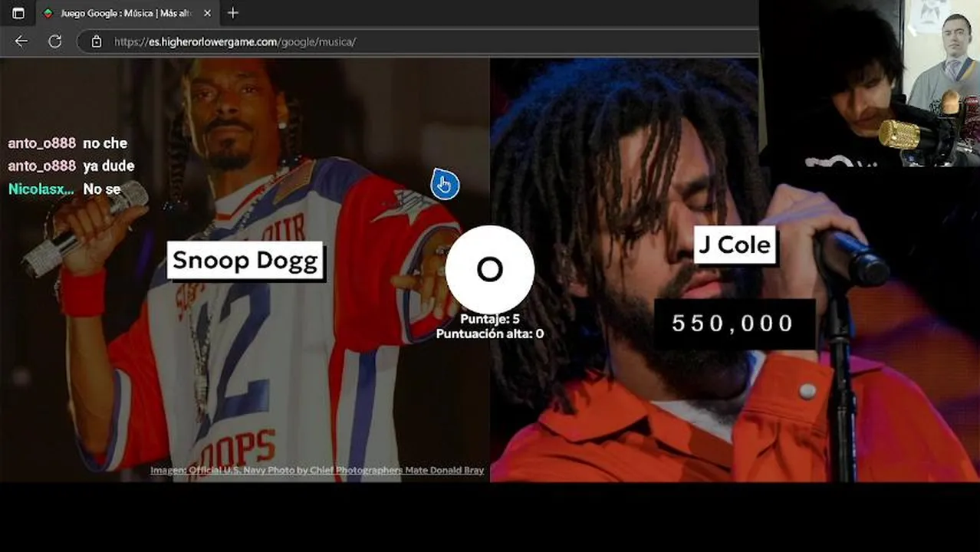
Task: Click the Snoop Dogg photo panel
Action: [x=245, y=270]
